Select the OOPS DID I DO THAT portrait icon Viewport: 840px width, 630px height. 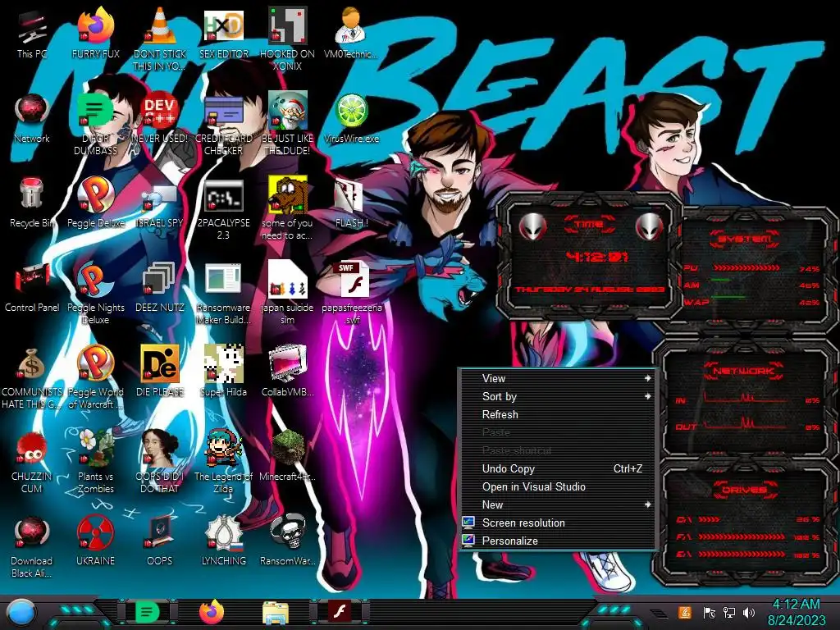(x=160, y=462)
